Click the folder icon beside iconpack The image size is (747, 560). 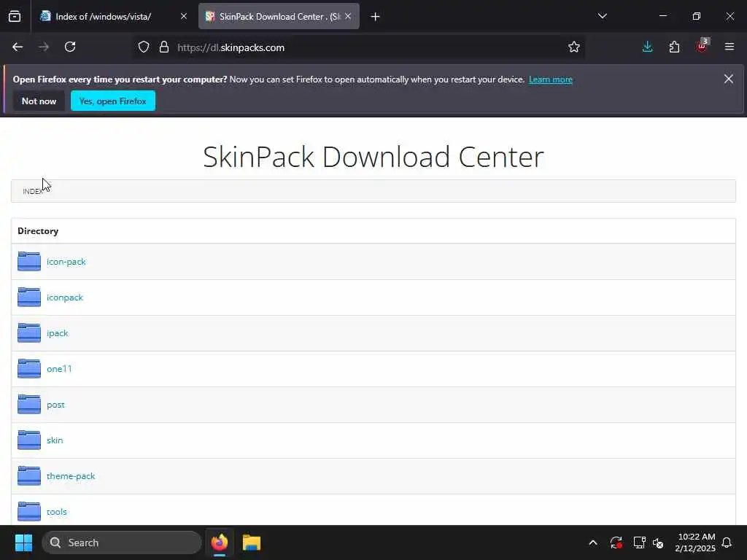(29, 297)
